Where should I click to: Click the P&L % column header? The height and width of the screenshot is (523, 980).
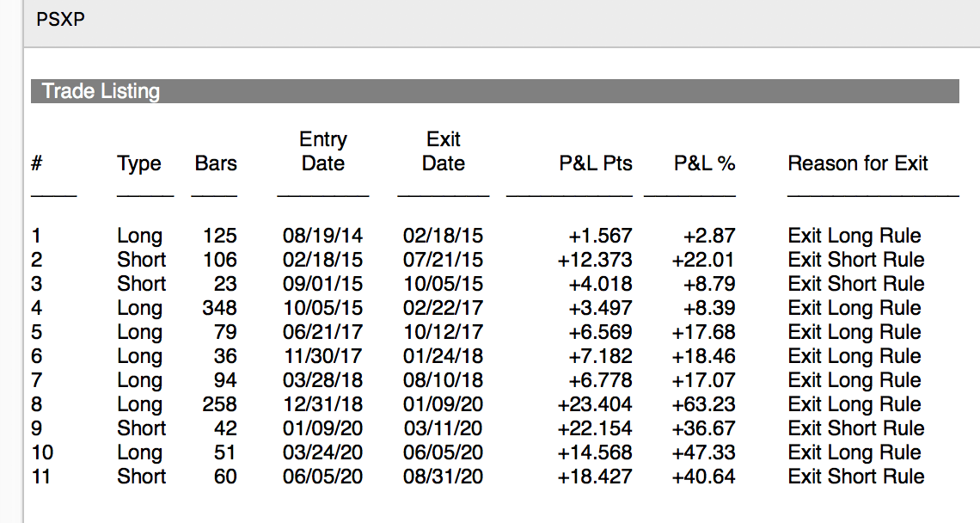pyautogui.click(x=704, y=163)
